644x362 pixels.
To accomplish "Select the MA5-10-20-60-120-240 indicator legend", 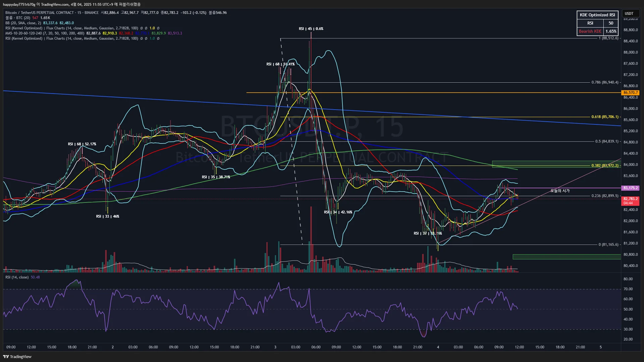I will [x=45, y=33].
